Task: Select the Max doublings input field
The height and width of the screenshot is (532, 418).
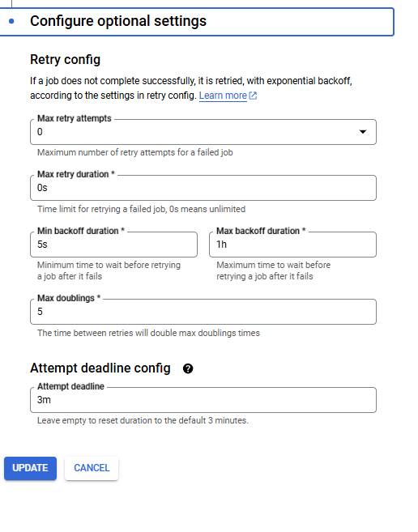Action: pyautogui.click(x=203, y=312)
